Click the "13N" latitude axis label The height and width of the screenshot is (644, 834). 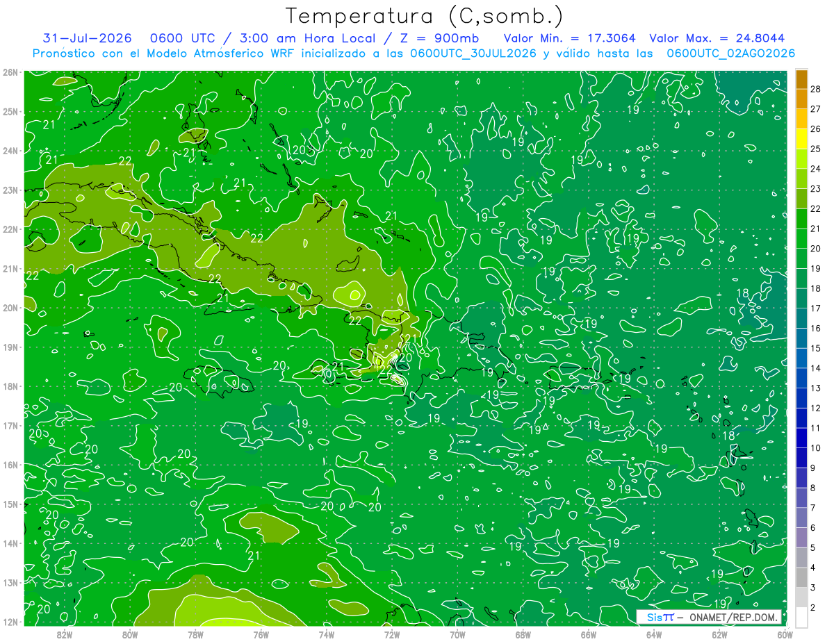pyautogui.click(x=10, y=582)
